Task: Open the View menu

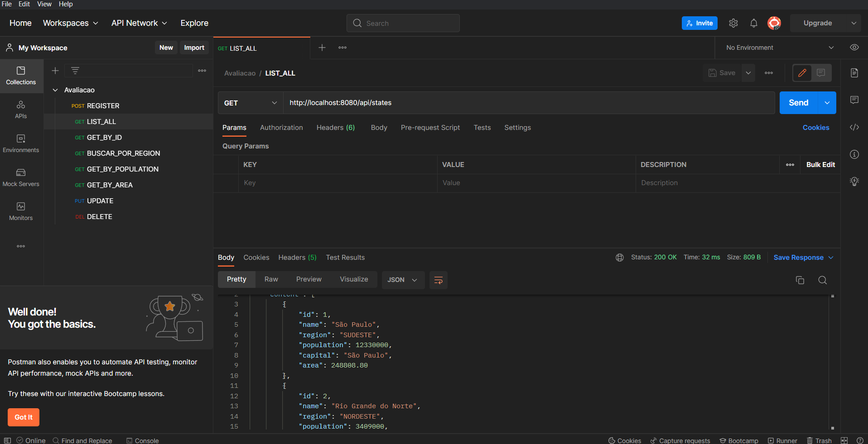Action: (x=44, y=4)
